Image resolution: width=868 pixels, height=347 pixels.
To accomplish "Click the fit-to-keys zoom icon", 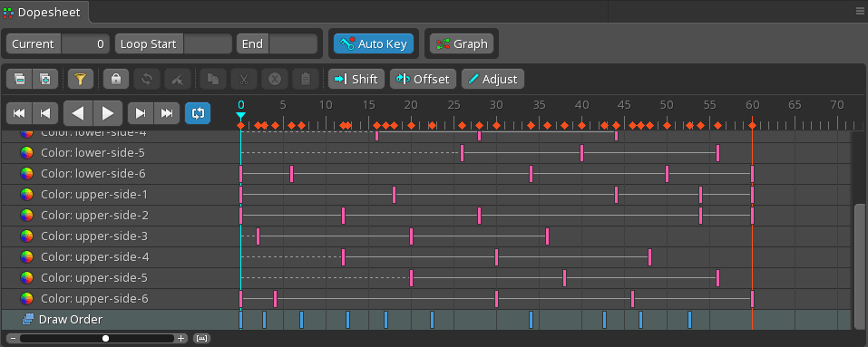I will click(x=202, y=338).
